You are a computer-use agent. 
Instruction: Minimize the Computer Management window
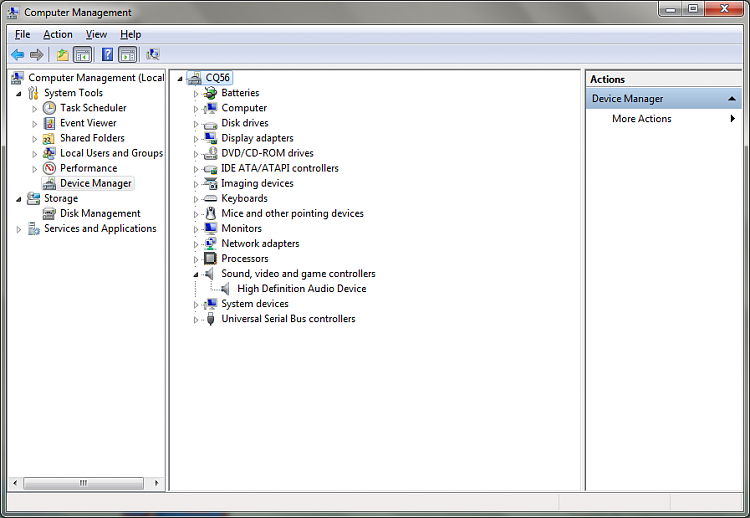tap(671, 8)
